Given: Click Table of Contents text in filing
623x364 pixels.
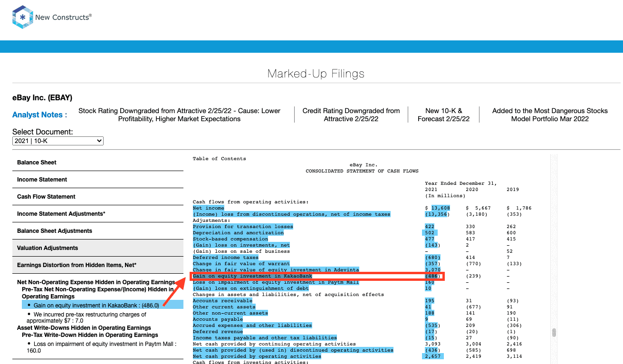Looking at the screenshot, I should [220, 159].
